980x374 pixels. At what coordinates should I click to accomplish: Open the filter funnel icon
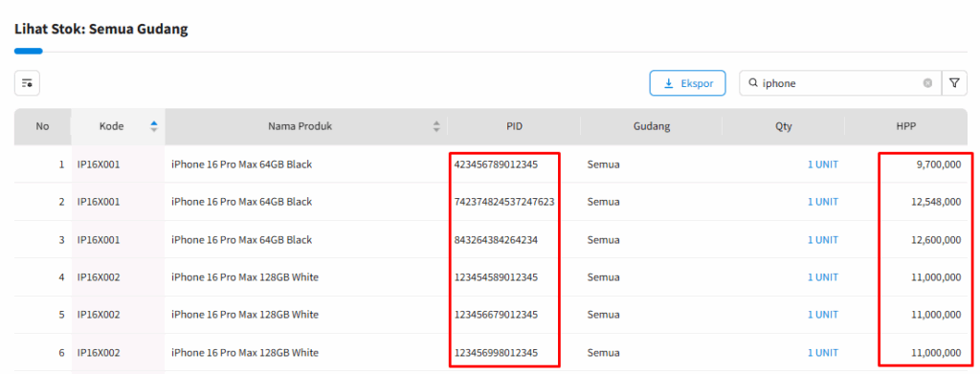coord(954,83)
